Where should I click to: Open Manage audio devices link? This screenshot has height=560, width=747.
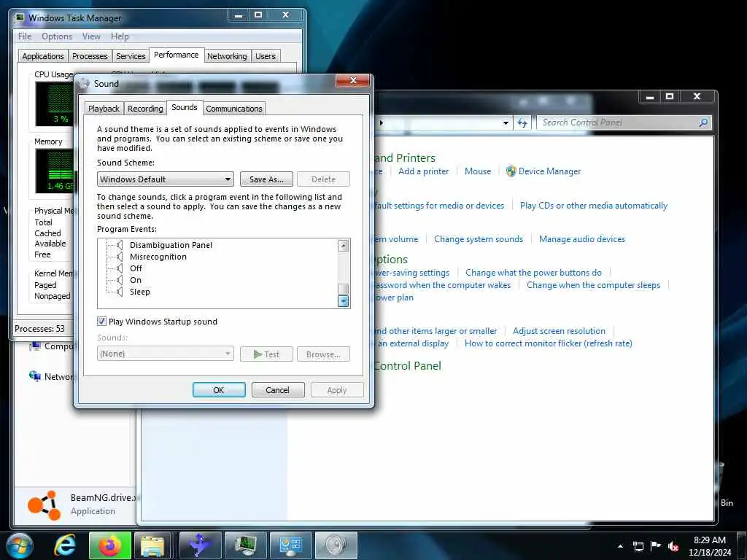tap(581, 239)
